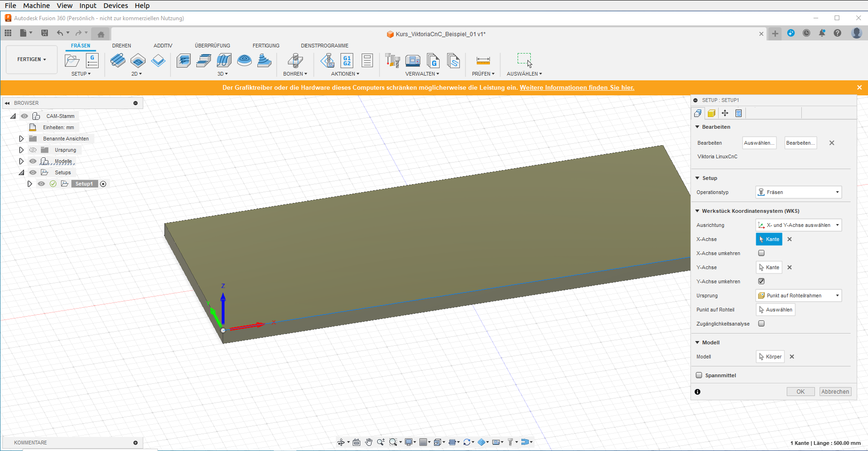
Task: Expand the Benannte Ansichten tree node
Action: coord(21,139)
